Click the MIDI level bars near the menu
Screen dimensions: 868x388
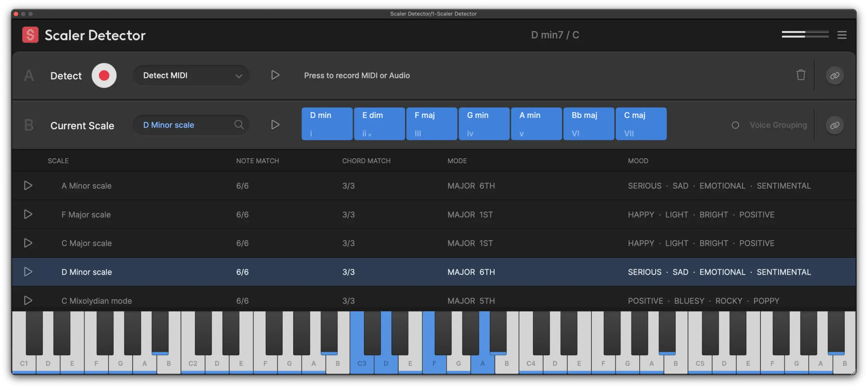805,35
